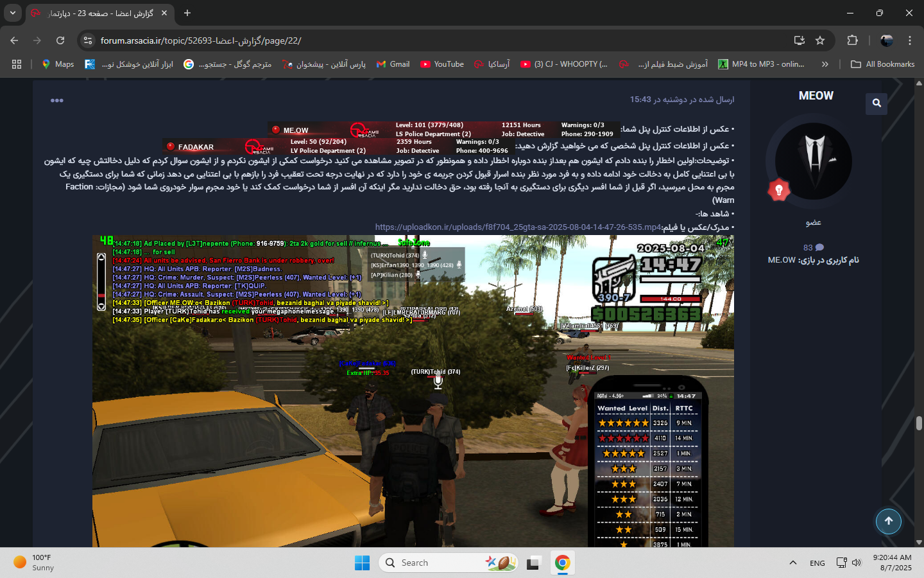Open the ME.OW stats banner image

[x=444, y=130]
